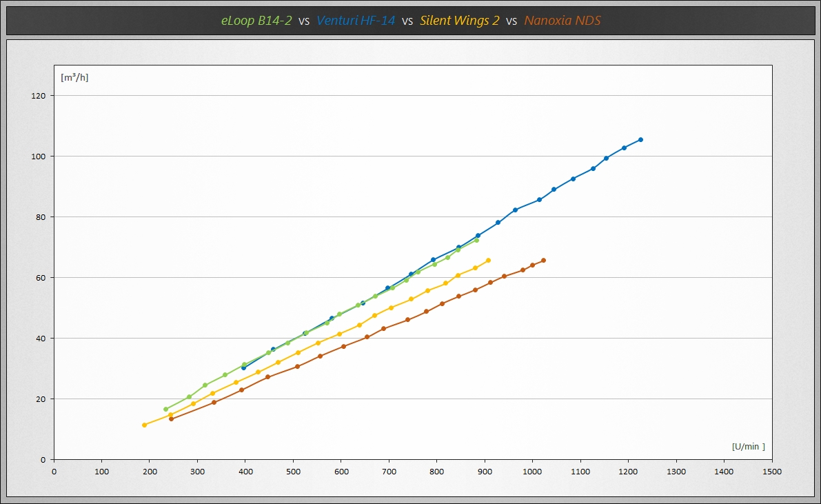Click the x-axis value 200
Viewport: 821px width, 504px height.
pos(150,472)
